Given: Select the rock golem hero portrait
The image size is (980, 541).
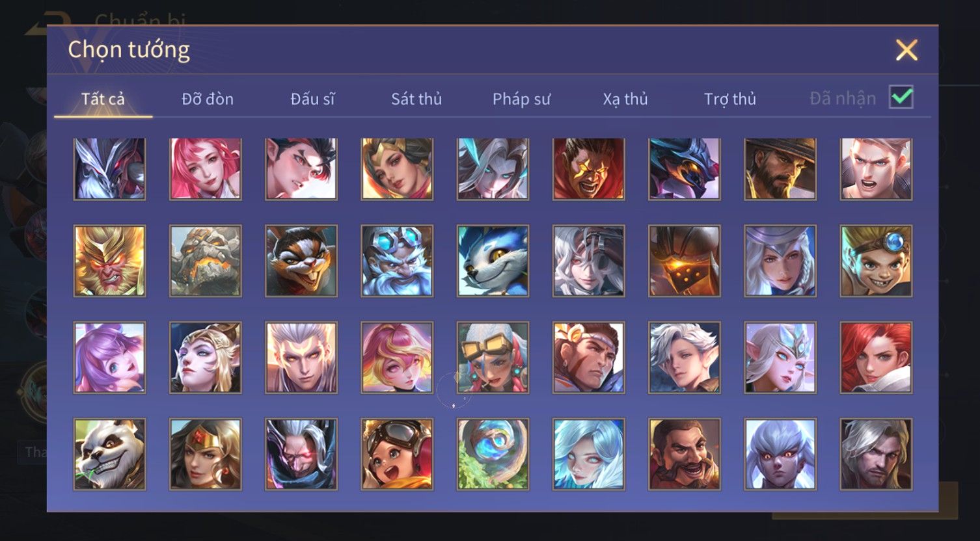Looking at the screenshot, I should tap(205, 261).
